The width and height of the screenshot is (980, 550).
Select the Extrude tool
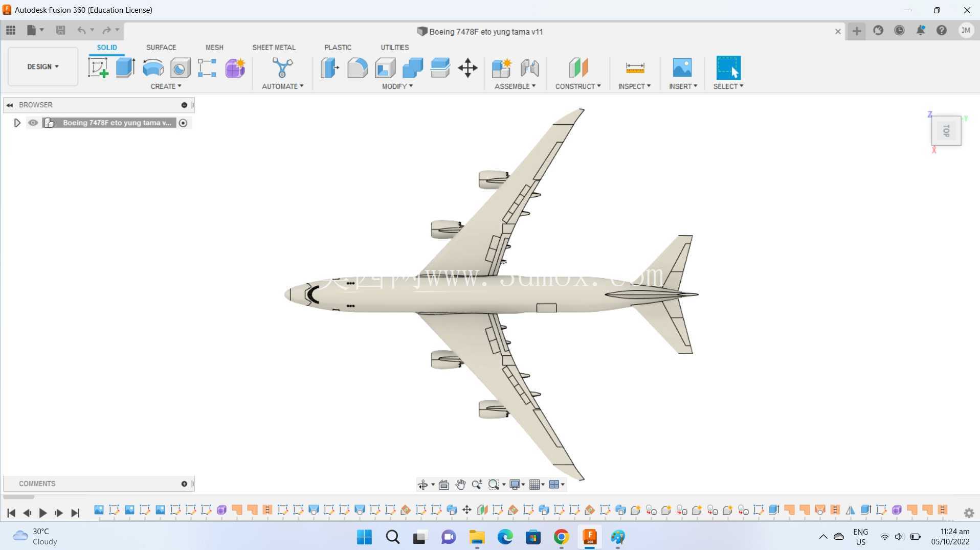(125, 67)
